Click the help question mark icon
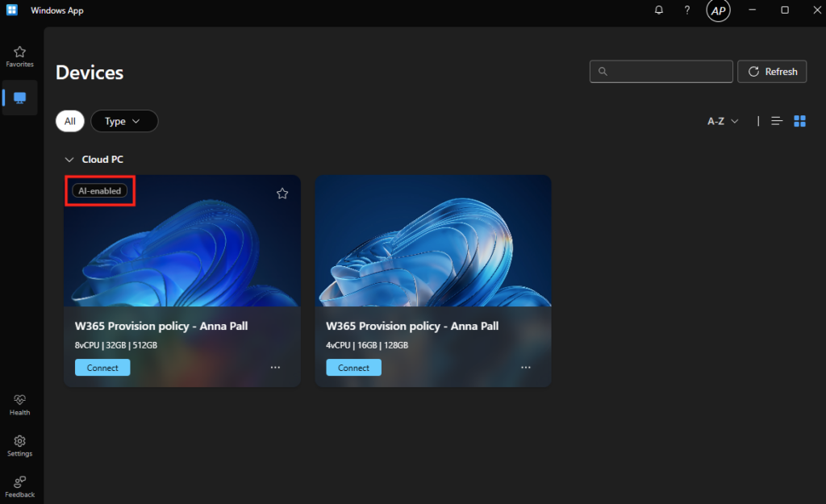 [x=686, y=10]
